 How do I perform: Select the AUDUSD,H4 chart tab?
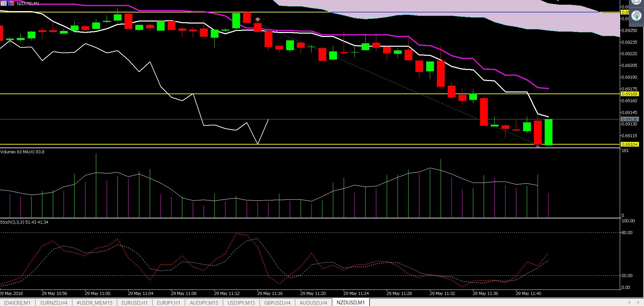click(313, 303)
